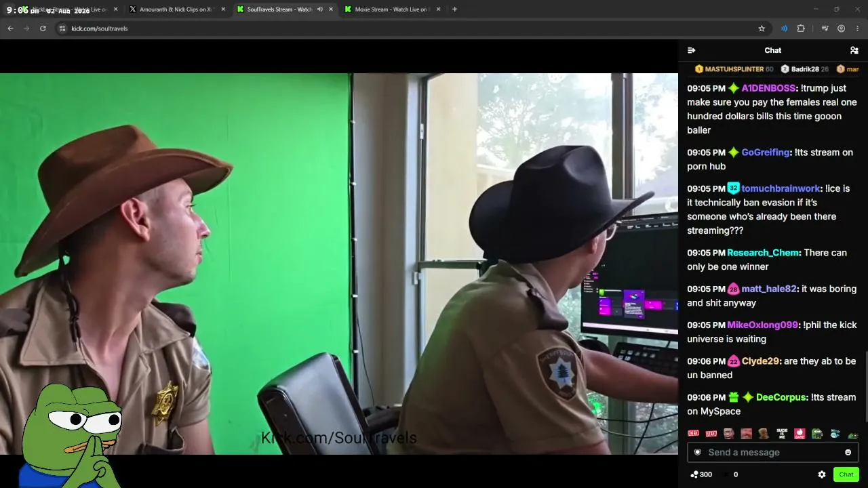Click the chat panel scrollbar
The width and height of the screenshot is (868, 488).
865,390
